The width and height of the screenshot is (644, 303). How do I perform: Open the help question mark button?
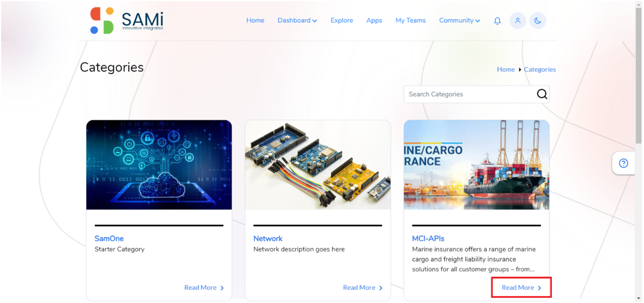coord(623,163)
